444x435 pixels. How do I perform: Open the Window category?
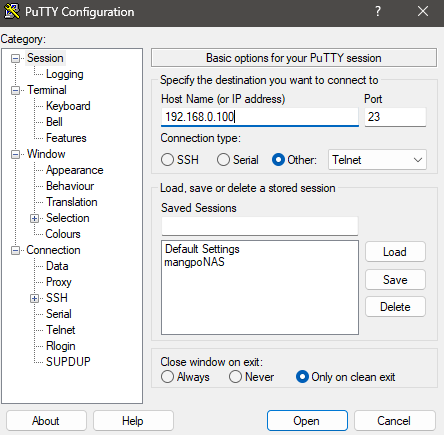(x=46, y=154)
